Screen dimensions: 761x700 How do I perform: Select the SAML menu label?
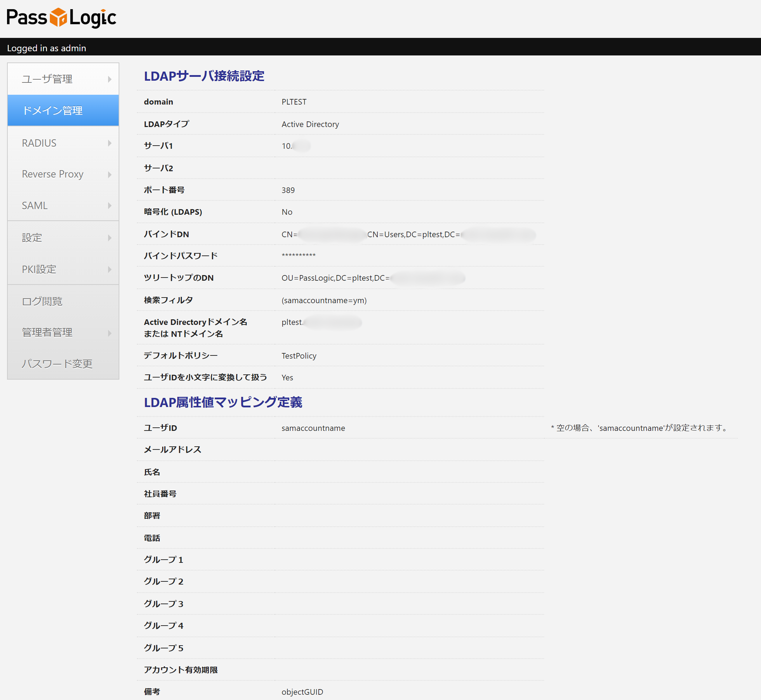[x=34, y=206]
